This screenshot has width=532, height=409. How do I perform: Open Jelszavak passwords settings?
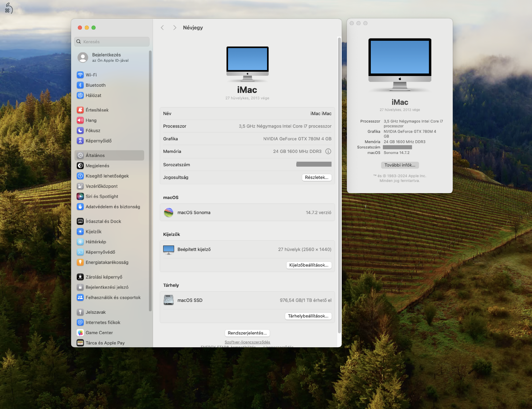(109, 312)
